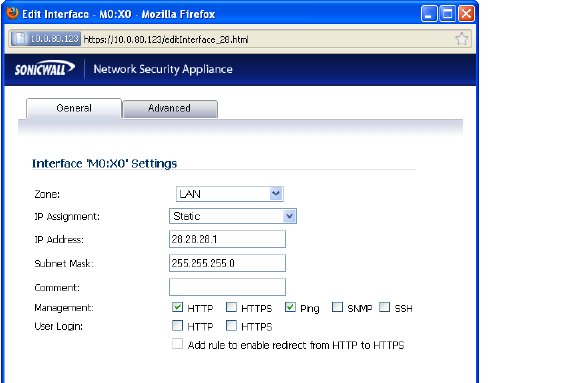Viewport: 575px width, 383px height.
Task: Open the Zone dropdown showing LAN
Action: pyautogui.click(x=230, y=194)
